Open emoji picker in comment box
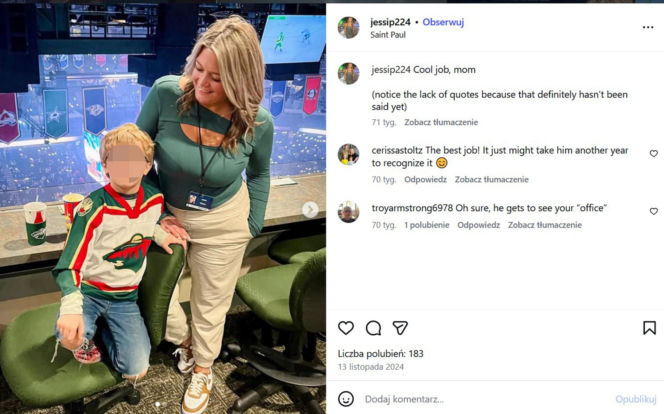This screenshot has width=664, height=414. tap(346, 399)
